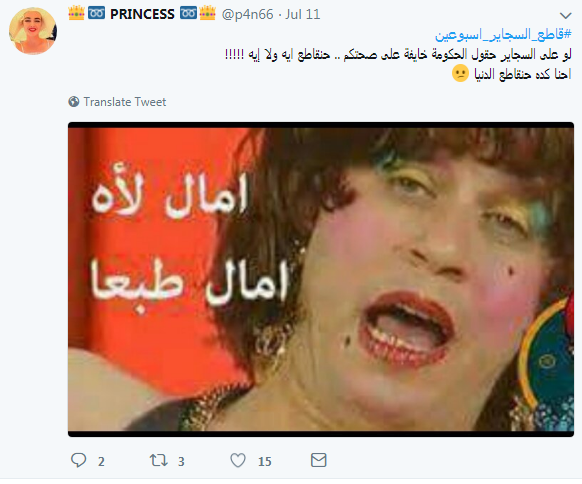The height and width of the screenshot is (484, 582).
Task: Open the PRINCESS display name link
Action: [x=142, y=14]
